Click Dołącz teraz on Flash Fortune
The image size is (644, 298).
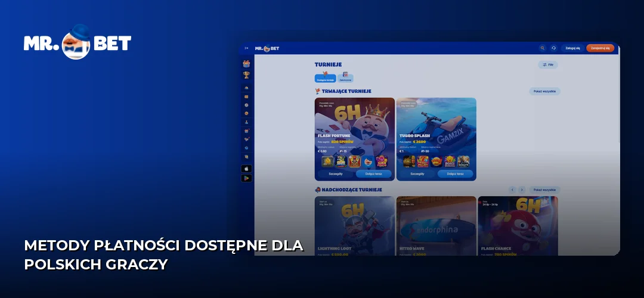pyautogui.click(x=374, y=173)
